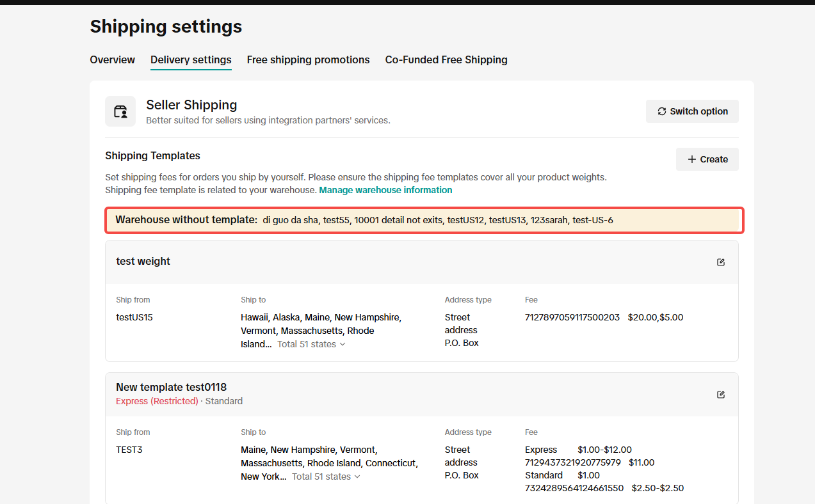This screenshot has height=504, width=815.
Task: Switch to Free shipping promotions tab
Action: tap(308, 59)
